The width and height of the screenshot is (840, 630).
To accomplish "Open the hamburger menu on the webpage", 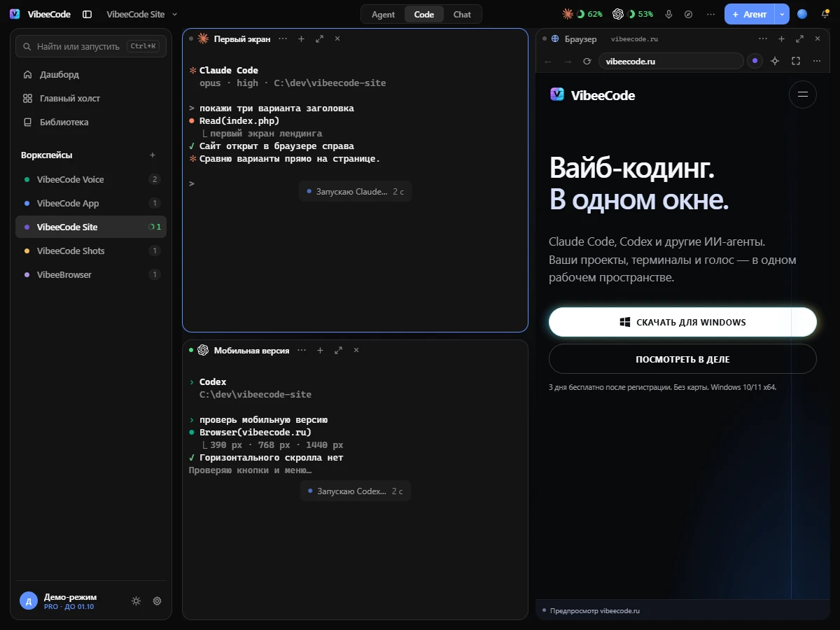I will (x=803, y=94).
